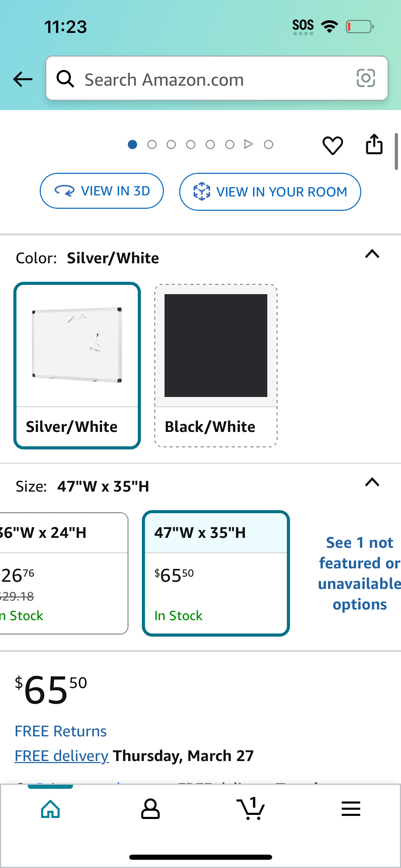401x868 pixels.
Task: Add item to wish list heart
Action: point(332,145)
